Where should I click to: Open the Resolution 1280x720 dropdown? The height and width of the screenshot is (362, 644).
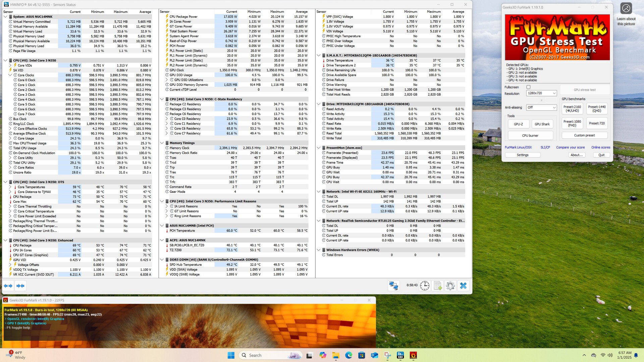click(x=541, y=93)
